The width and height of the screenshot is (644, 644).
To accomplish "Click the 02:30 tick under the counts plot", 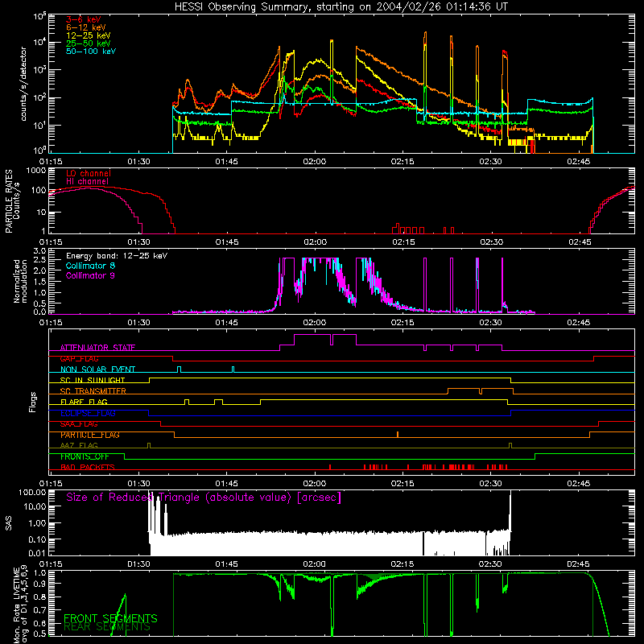I will click(x=490, y=162).
